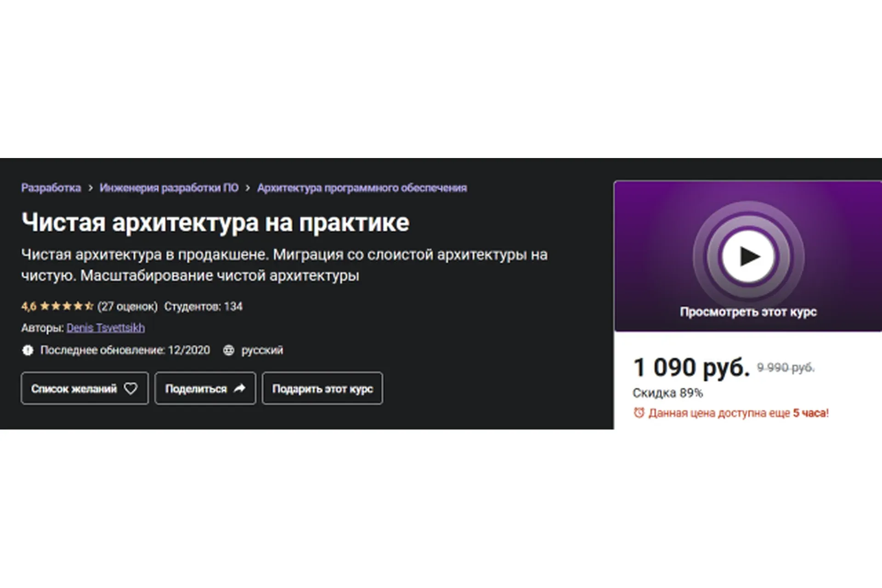Click the course title Чистая архитектура на практике
Screen dimensions: 882x588
coord(215,223)
